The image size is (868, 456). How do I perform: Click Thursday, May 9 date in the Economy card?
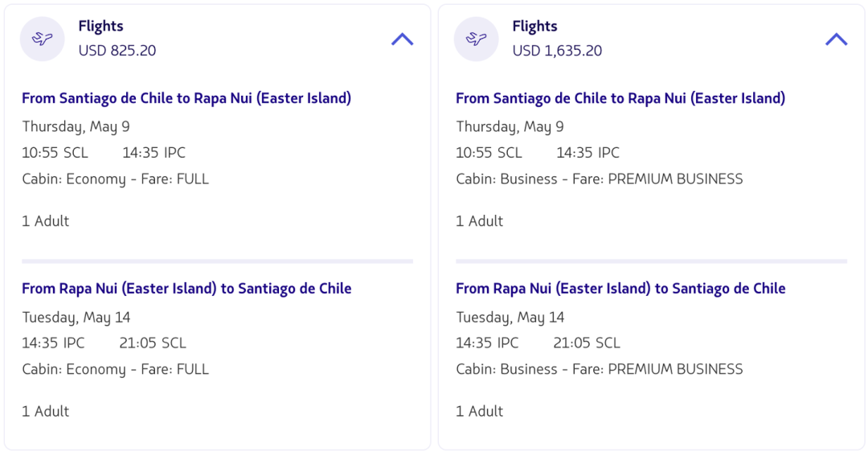[x=76, y=126]
